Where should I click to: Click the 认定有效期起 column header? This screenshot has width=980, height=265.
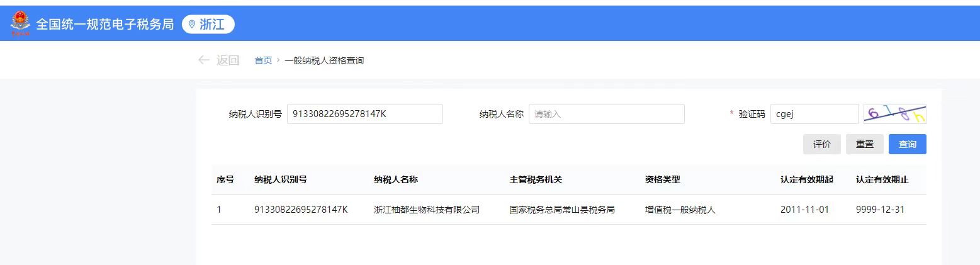(x=806, y=179)
